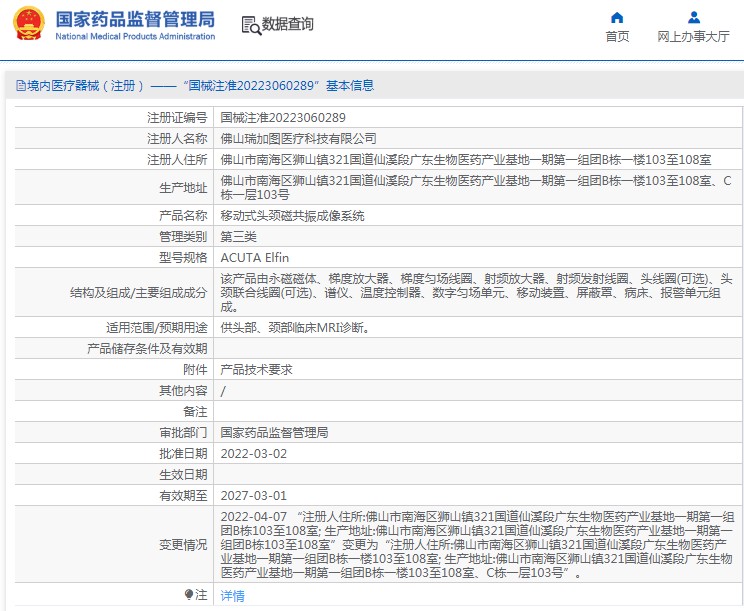
Task: Go to 首页 text link
Action: tap(617, 37)
